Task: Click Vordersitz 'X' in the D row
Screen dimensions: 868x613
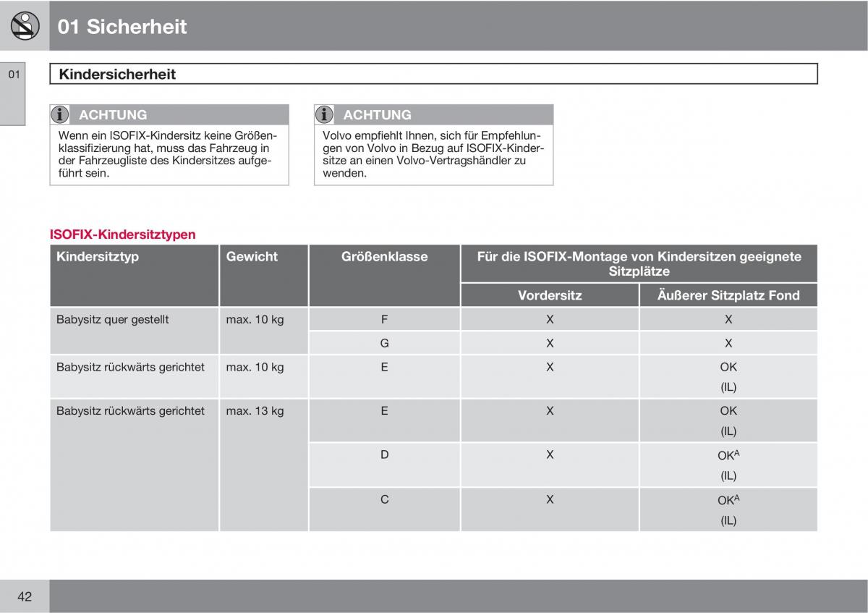Action: pyautogui.click(x=550, y=455)
